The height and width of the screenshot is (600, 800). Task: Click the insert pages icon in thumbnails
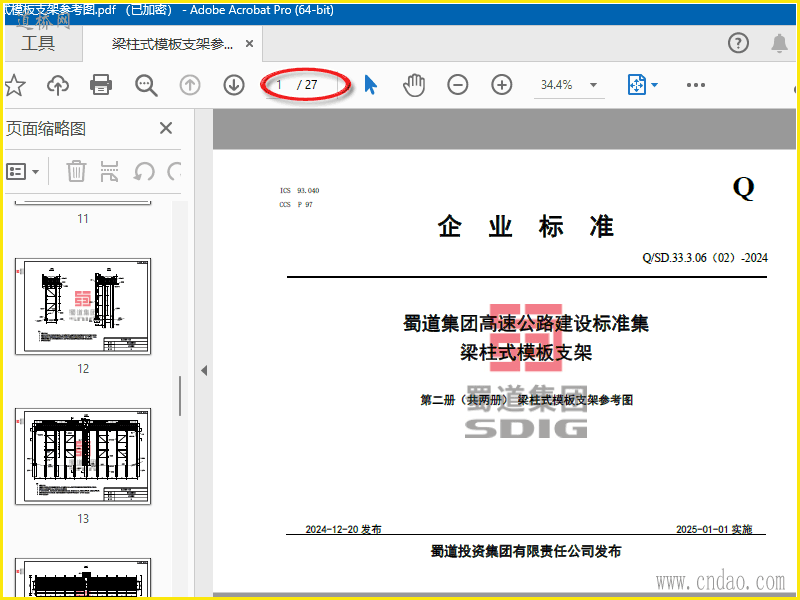point(110,171)
